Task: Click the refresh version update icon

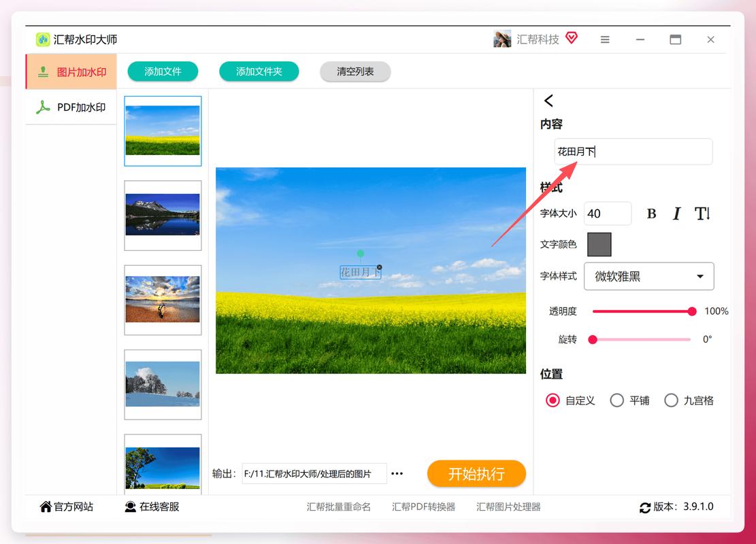Action: pos(644,507)
